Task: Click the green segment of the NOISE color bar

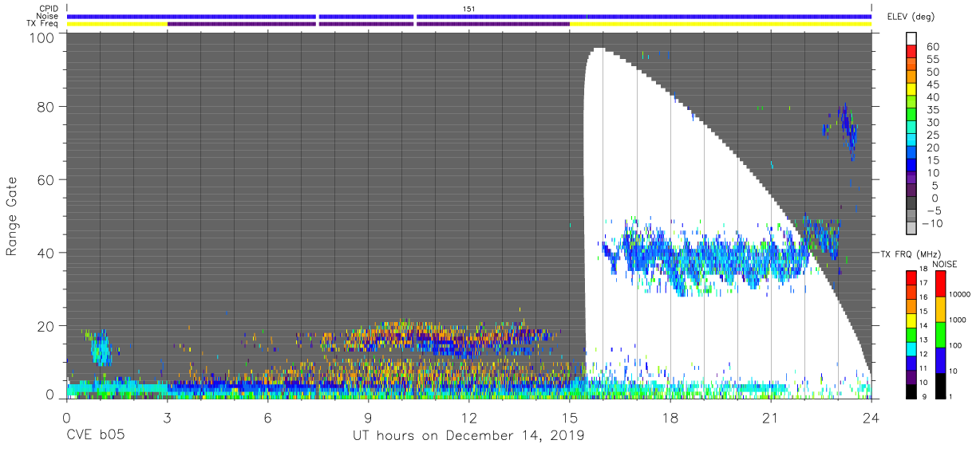Action: coord(941,335)
